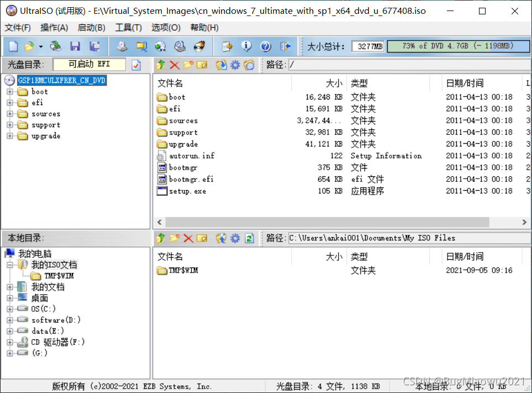Viewport: 532px width, 393px height.
Task: Select 桌面 in the local tree
Action: (40, 298)
